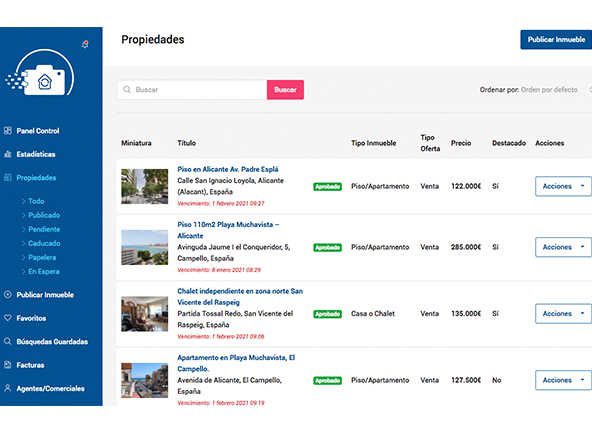Select the Publicado filter in sidebar
The width and height of the screenshot is (592, 444).
(44, 215)
